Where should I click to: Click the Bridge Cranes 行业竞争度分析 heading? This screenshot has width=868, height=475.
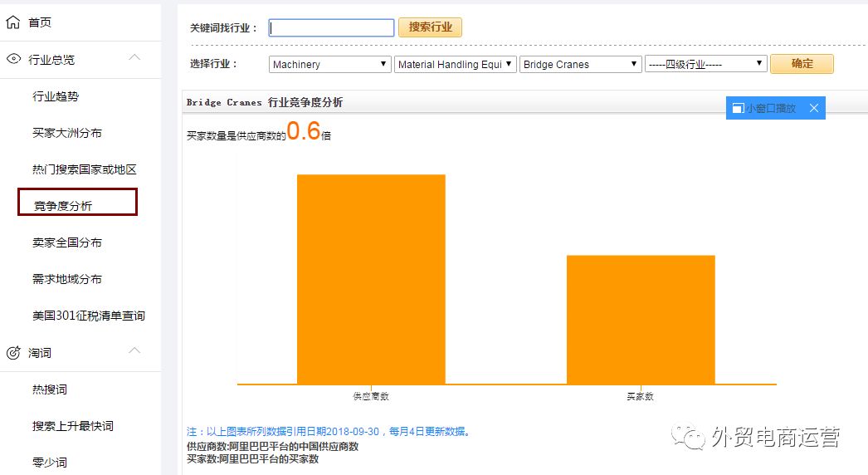[265, 102]
